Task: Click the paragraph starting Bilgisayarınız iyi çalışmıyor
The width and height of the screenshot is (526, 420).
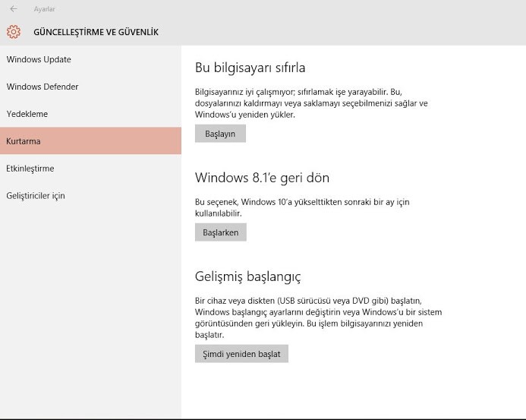Action: tap(311, 103)
